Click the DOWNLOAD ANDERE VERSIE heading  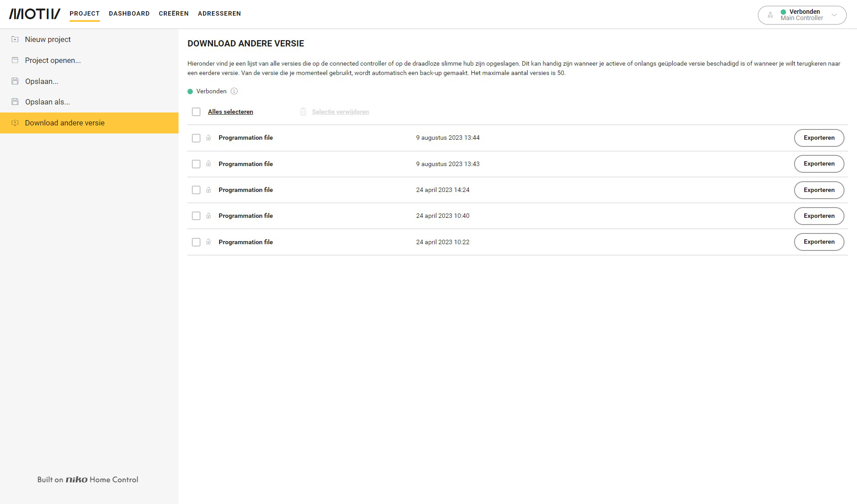pos(245,43)
